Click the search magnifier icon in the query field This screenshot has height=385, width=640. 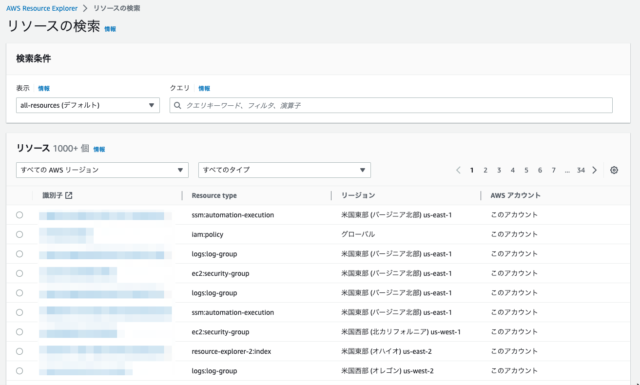click(178, 105)
